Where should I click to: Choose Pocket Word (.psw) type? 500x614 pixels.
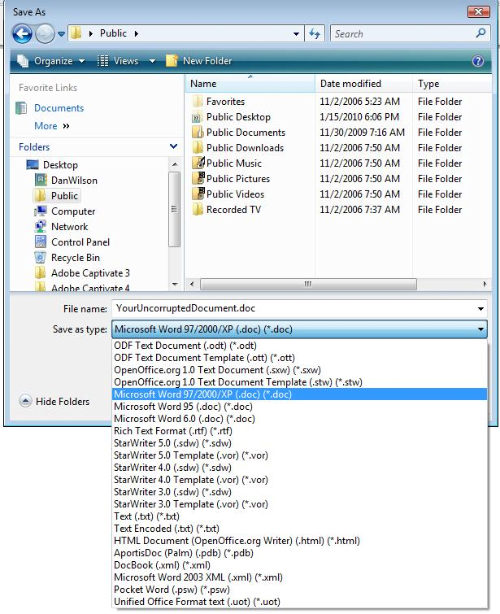point(300,590)
